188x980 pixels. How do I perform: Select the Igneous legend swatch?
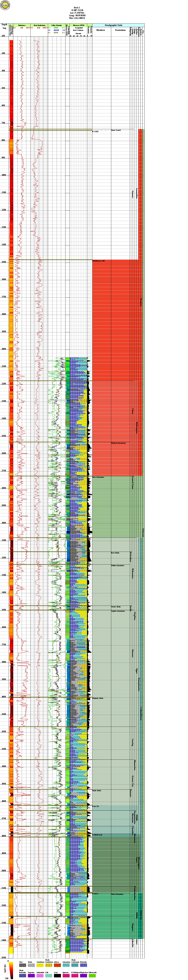pos(66,976)
